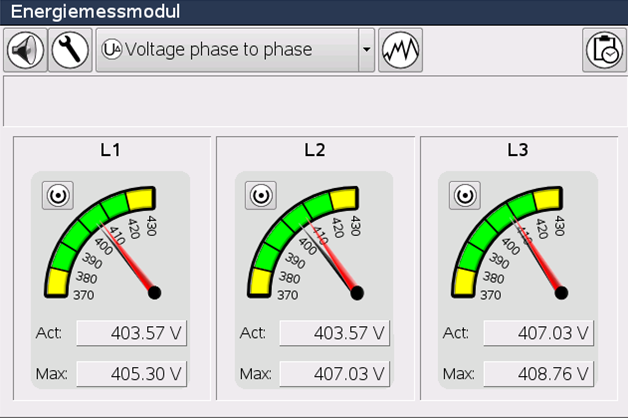Expand the measurement type dropdown arrow
The image size is (628, 418).
tap(366, 50)
